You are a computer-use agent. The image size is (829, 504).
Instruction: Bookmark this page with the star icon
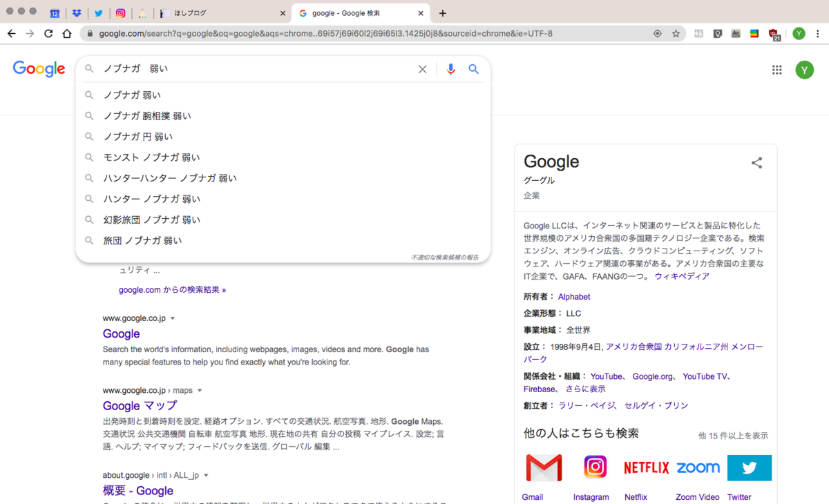676,32
